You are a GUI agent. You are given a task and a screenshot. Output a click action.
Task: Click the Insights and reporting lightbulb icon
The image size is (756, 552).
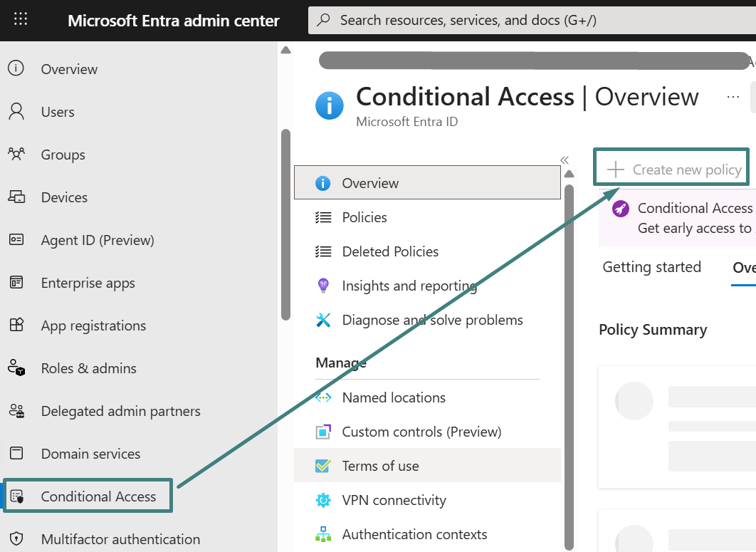pyautogui.click(x=323, y=286)
